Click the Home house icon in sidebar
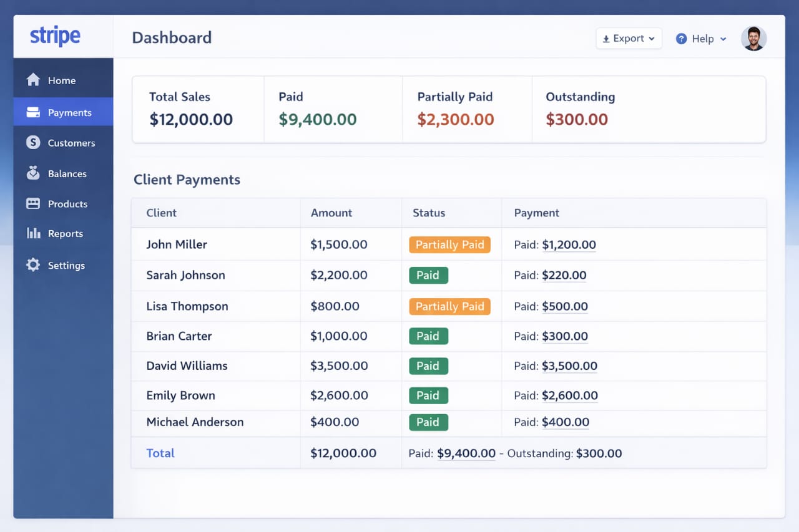This screenshot has width=799, height=532. click(33, 80)
